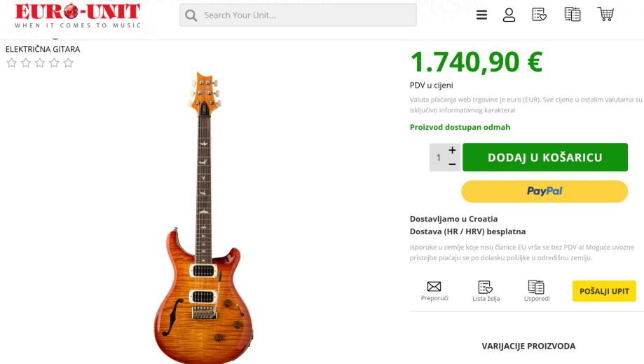Click the Preporuči envelope icon
Image resolution: width=644 pixels, height=364 pixels.
434,286
